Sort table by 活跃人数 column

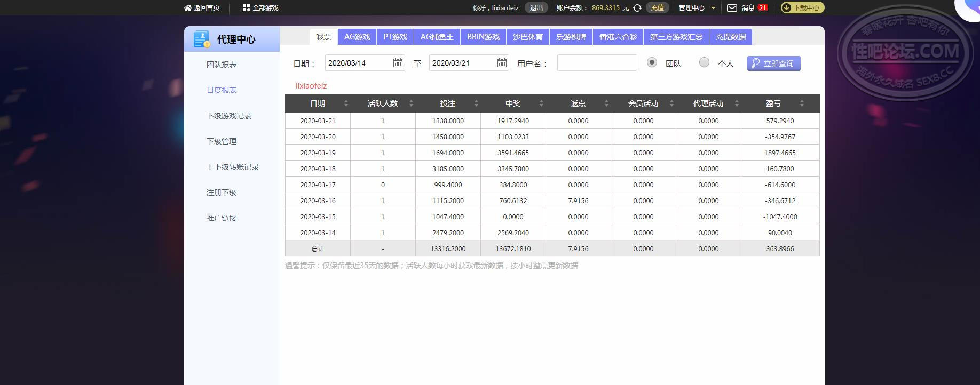pyautogui.click(x=411, y=103)
